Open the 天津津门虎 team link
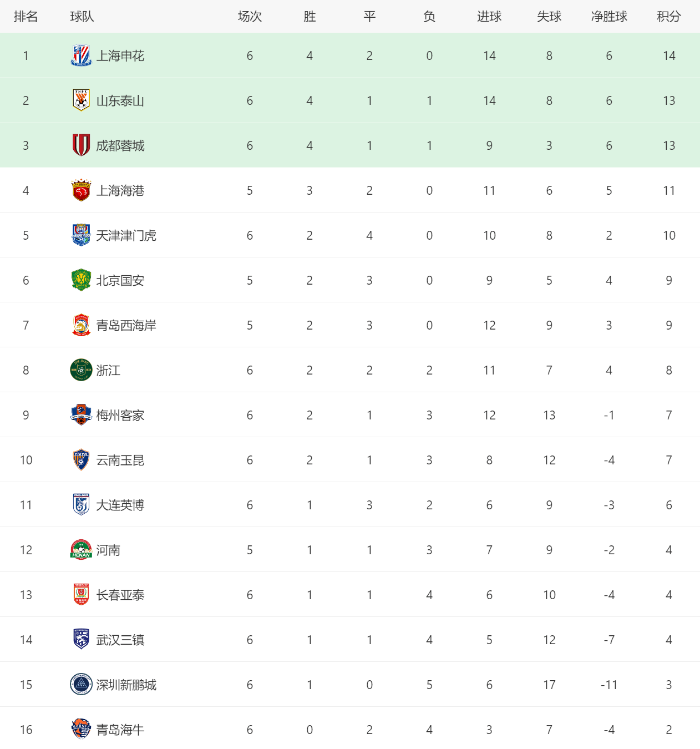Screen dimensions: 700x749 (x=126, y=236)
